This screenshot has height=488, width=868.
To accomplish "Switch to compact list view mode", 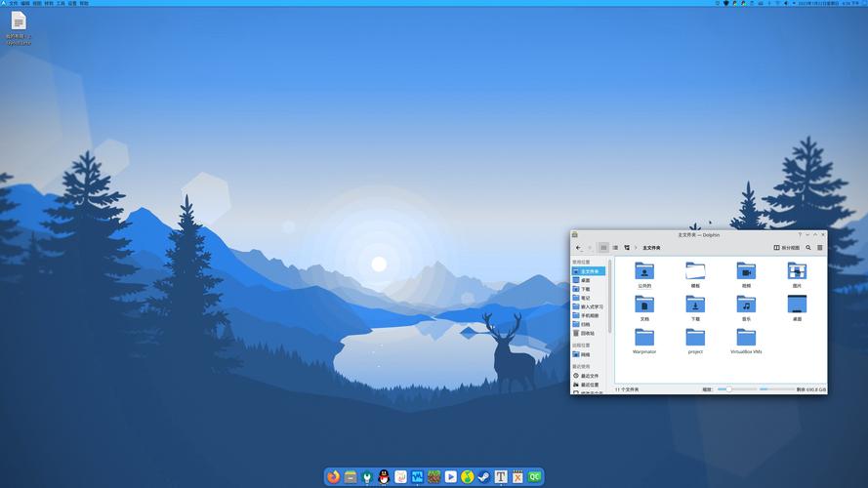I will (615, 248).
